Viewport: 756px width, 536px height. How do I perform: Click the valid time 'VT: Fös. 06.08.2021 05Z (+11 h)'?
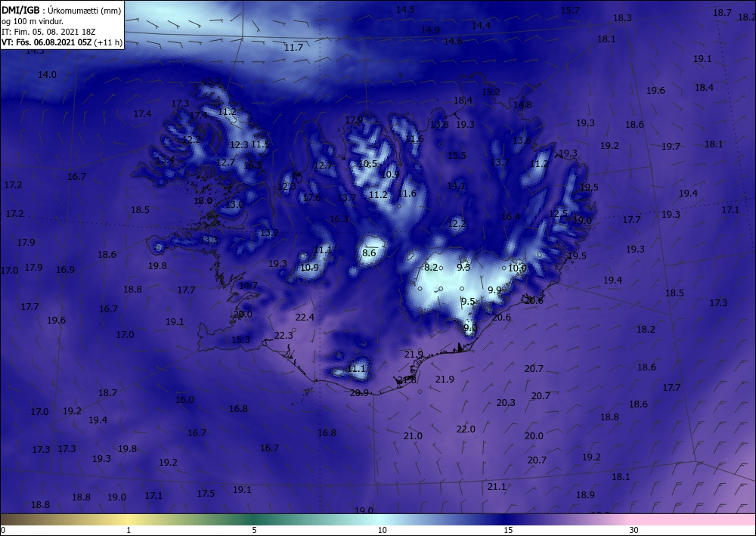(x=62, y=42)
